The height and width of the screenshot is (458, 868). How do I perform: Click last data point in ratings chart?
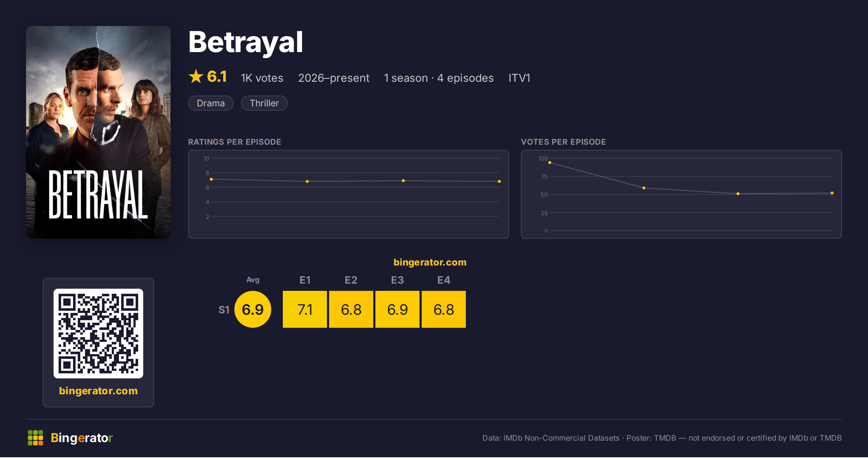(499, 182)
